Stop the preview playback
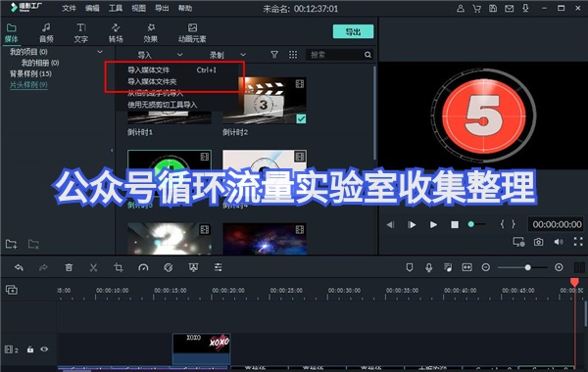 click(x=455, y=225)
